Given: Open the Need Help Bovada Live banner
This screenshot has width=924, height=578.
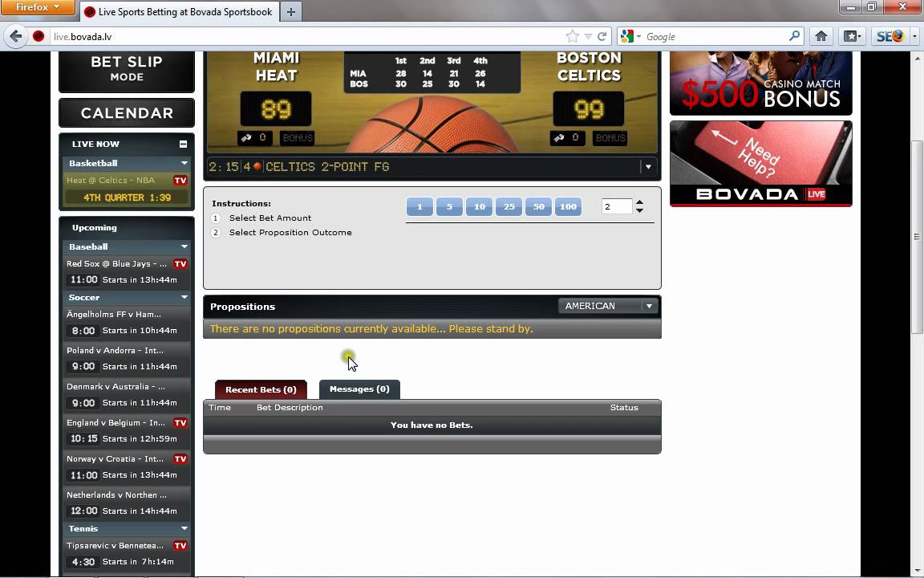Looking at the screenshot, I should (x=760, y=164).
